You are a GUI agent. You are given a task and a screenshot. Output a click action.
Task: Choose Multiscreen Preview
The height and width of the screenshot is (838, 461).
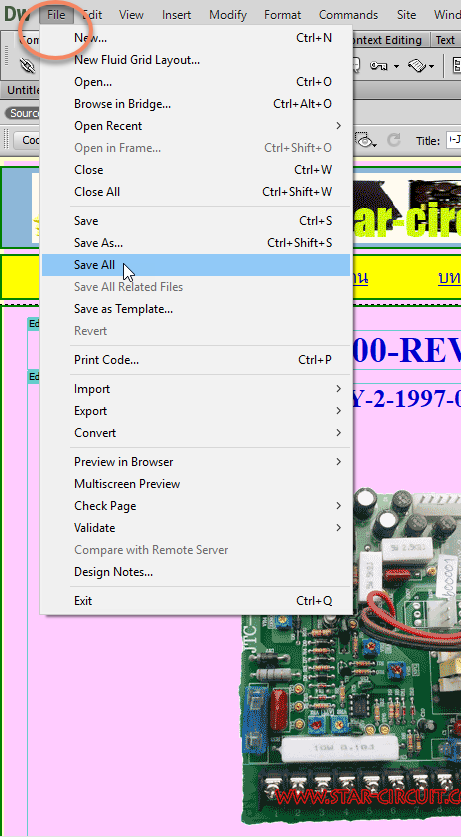click(x=196, y=484)
